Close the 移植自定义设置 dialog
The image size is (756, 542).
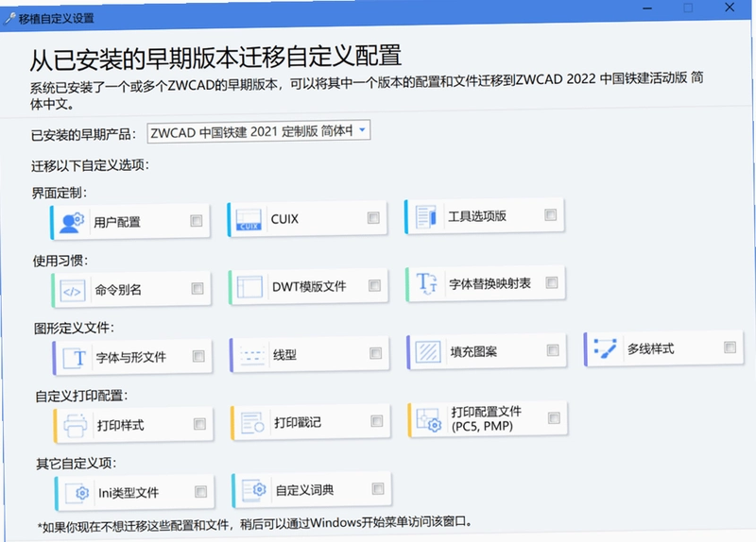tap(730, 8)
